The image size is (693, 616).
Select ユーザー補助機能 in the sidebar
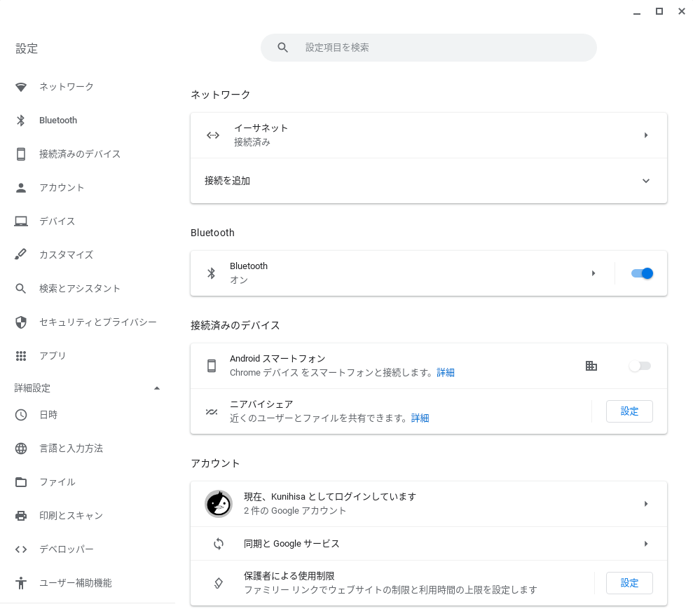pos(75,583)
